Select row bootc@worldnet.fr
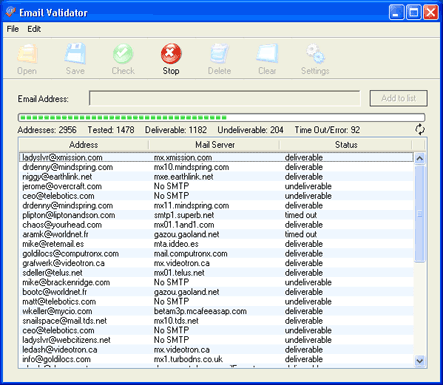443x385 pixels. 216,292
